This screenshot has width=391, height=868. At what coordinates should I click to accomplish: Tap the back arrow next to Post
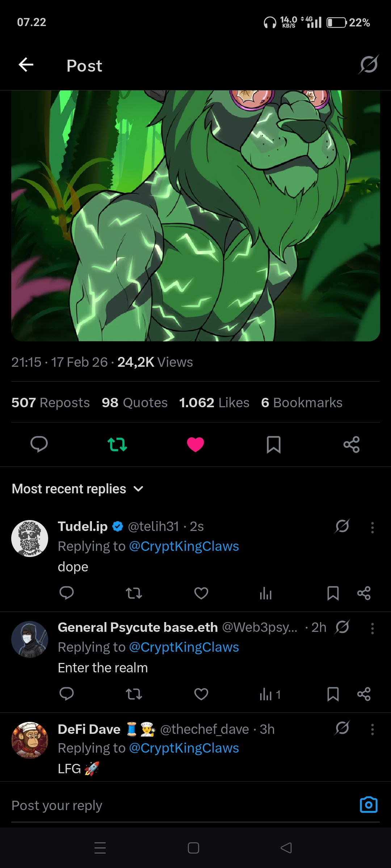pos(26,65)
